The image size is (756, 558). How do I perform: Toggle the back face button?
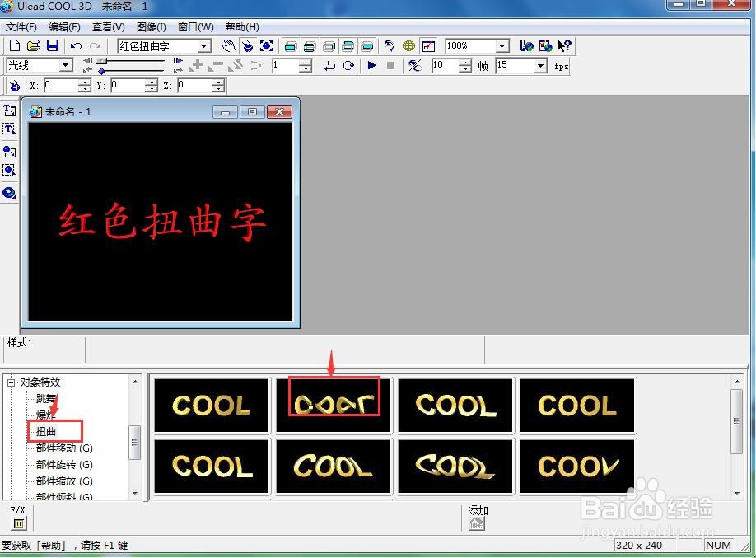coord(367,46)
